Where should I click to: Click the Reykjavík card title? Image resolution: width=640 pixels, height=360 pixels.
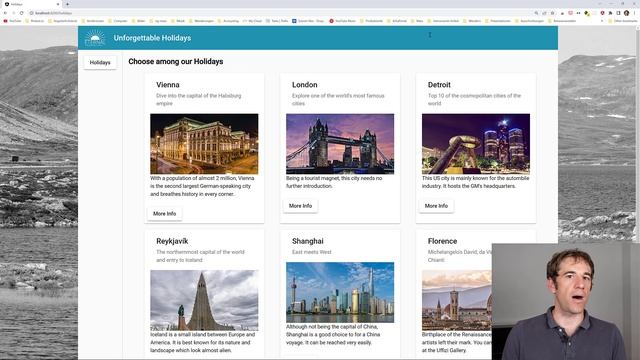point(172,241)
